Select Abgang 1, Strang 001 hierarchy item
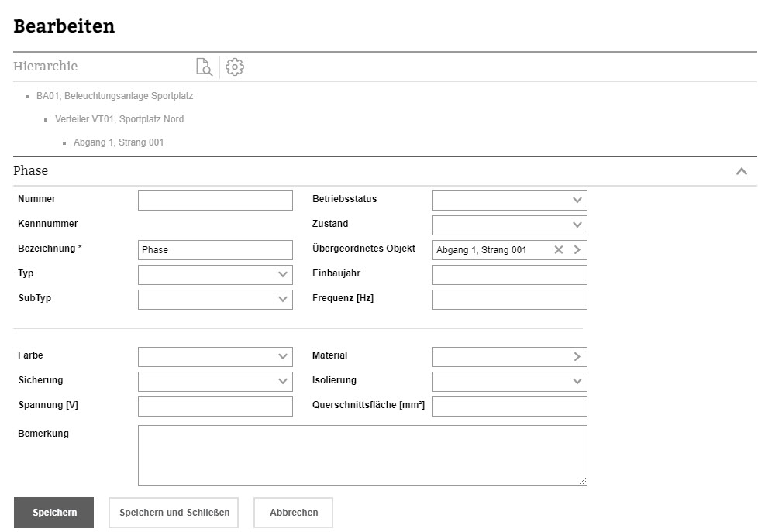 [x=119, y=142]
